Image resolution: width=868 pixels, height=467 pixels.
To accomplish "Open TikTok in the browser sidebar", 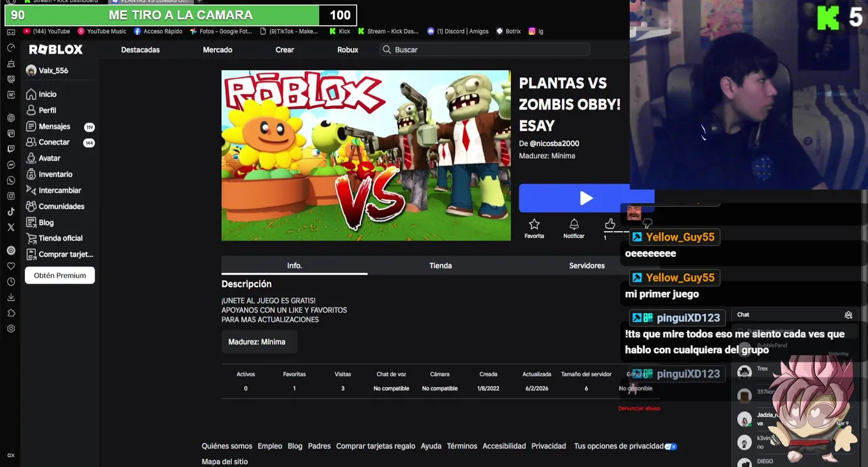I will (x=11, y=211).
